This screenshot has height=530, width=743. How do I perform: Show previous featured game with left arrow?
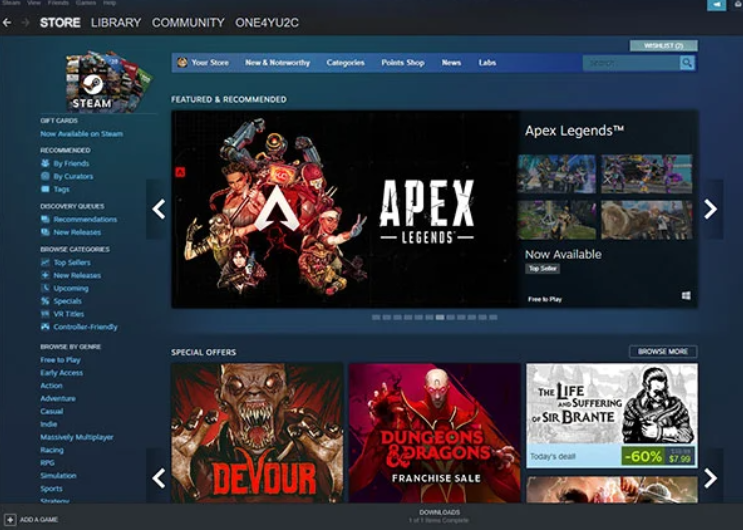(x=158, y=209)
